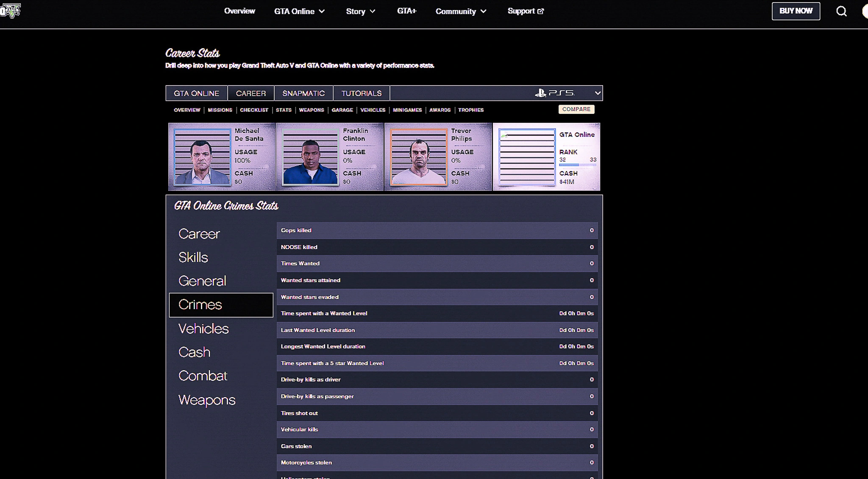Select Michael De Santa's mugshot portrait
868x479 pixels.
(202, 157)
